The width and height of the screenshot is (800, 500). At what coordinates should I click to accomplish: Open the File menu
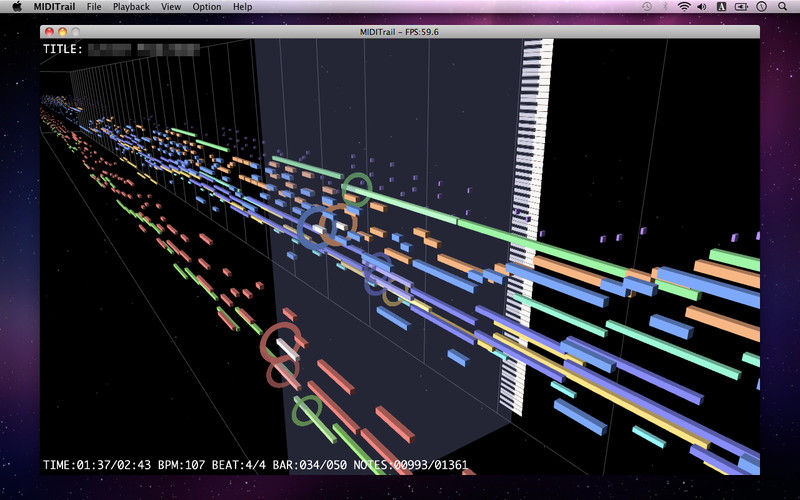tap(94, 7)
